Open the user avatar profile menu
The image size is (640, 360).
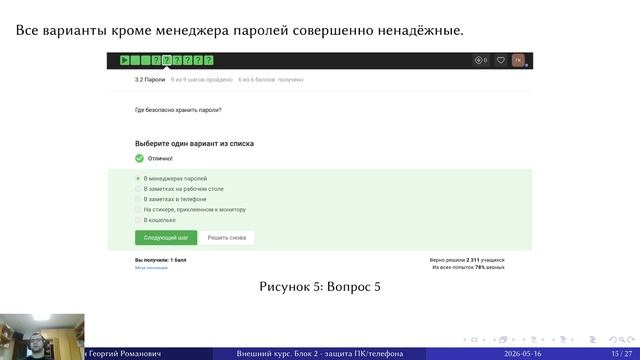tap(518, 60)
